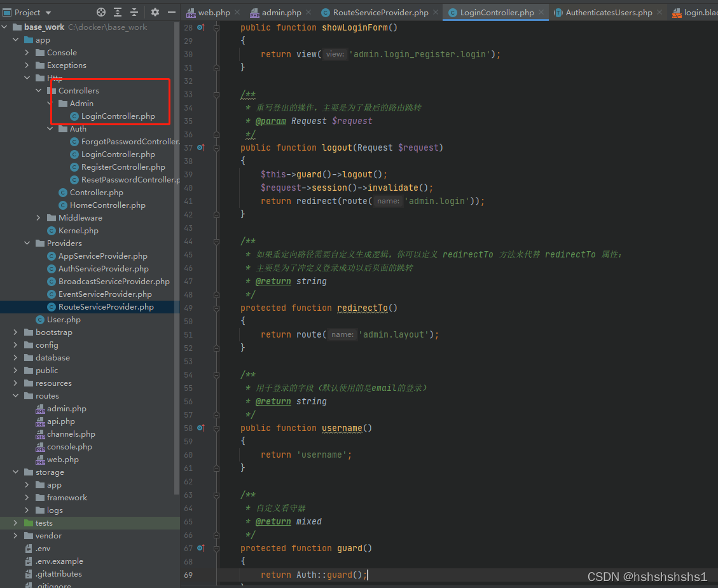Click the Expand All icon in Project toolbar
Viewport: 718px width, 588px height.
click(x=118, y=12)
